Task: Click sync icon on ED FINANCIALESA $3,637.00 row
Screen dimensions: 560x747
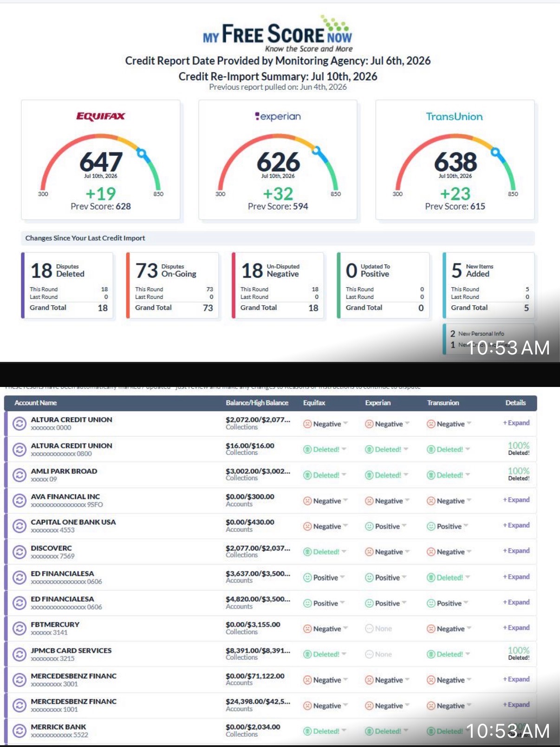Action: (20, 577)
